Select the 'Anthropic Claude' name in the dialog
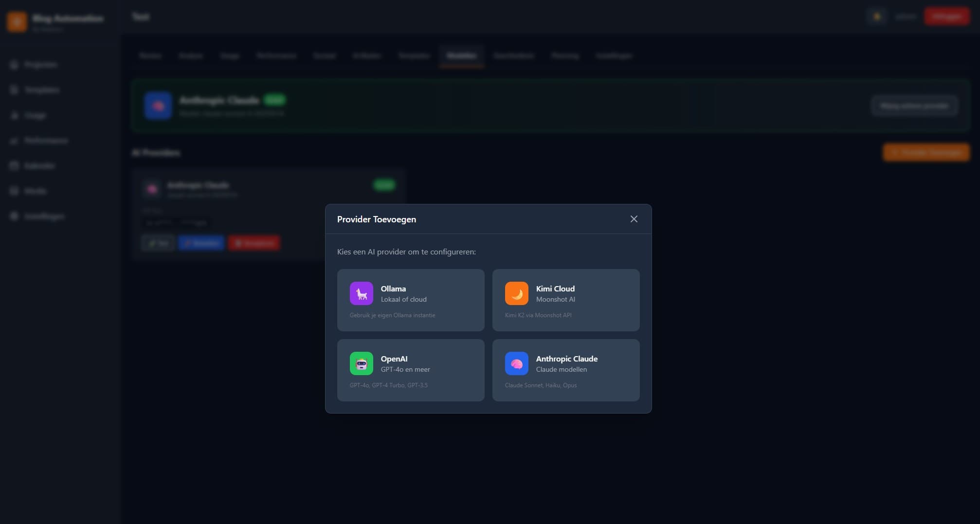Screen dimensions: 980x524 click(567, 359)
